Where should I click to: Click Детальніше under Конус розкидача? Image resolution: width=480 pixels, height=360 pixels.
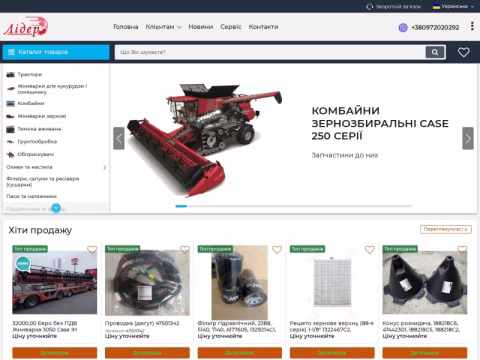coord(425,353)
